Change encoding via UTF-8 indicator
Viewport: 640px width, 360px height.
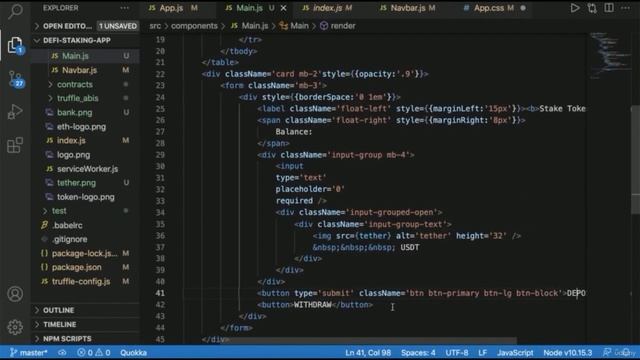click(457, 353)
